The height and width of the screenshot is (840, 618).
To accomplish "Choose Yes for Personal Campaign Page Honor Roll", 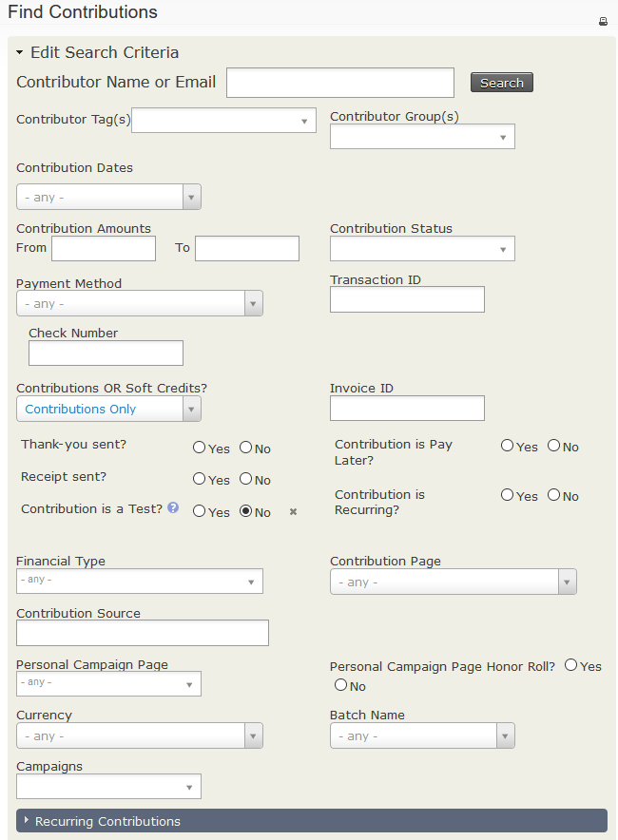I will 571,665.
